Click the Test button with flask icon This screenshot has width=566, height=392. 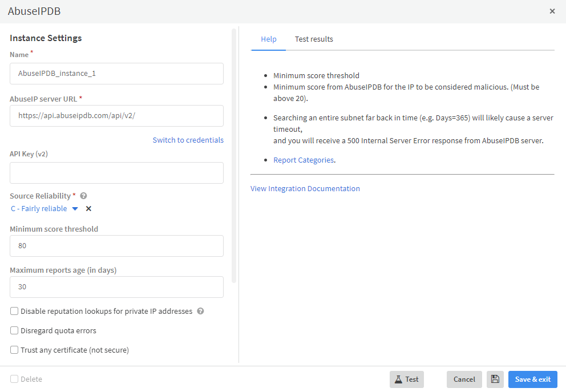(x=407, y=379)
